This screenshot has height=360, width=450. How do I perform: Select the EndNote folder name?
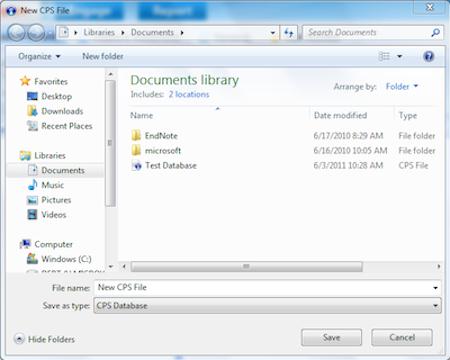[161, 136]
